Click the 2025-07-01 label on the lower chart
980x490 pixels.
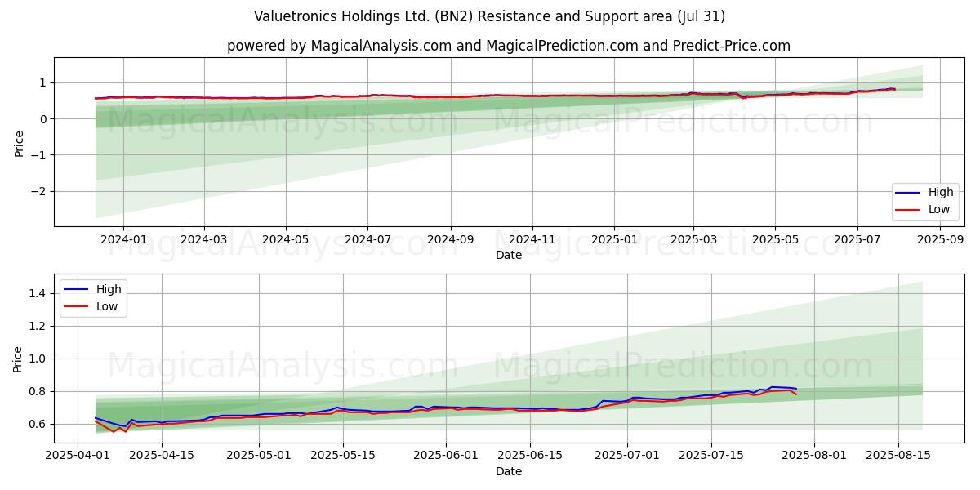point(627,457)
